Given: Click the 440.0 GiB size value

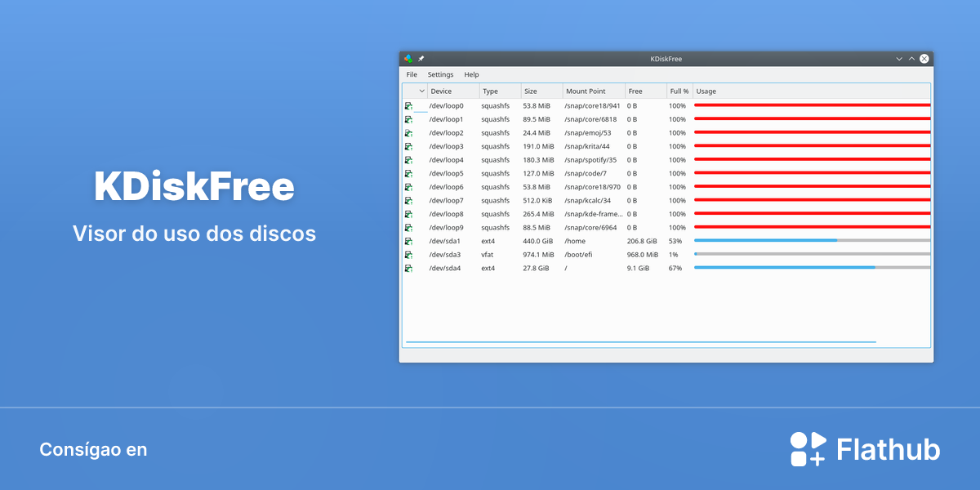Looking at the screenshot, I should 537,241.
